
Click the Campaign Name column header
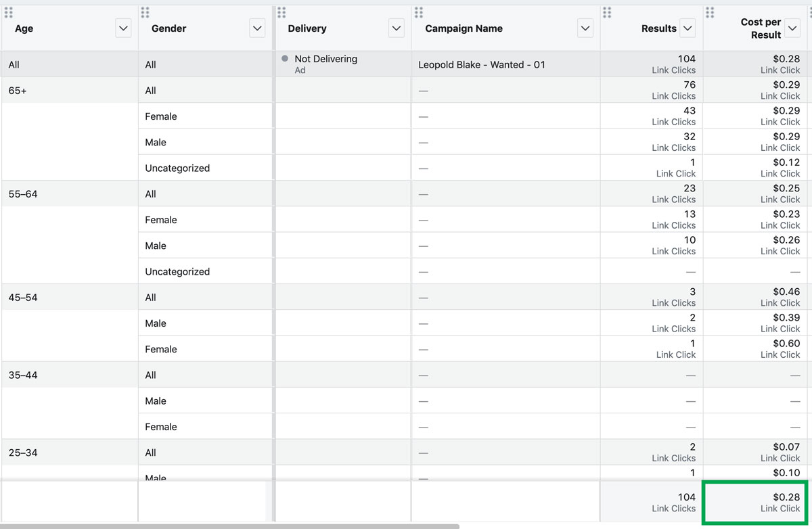[x=464, y=28]
